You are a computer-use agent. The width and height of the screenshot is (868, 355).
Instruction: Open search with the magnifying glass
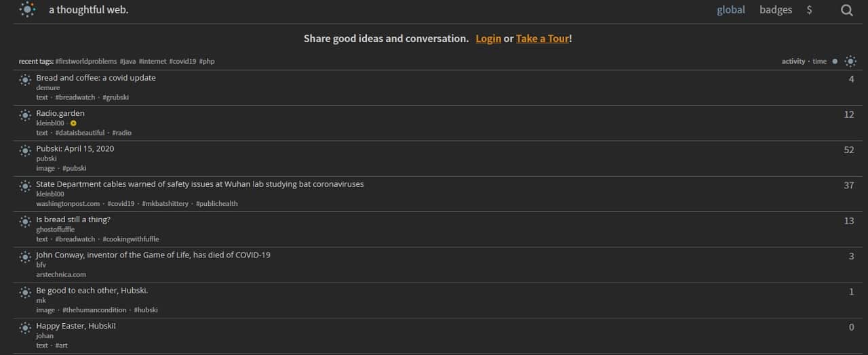click(x=846, y=10)
